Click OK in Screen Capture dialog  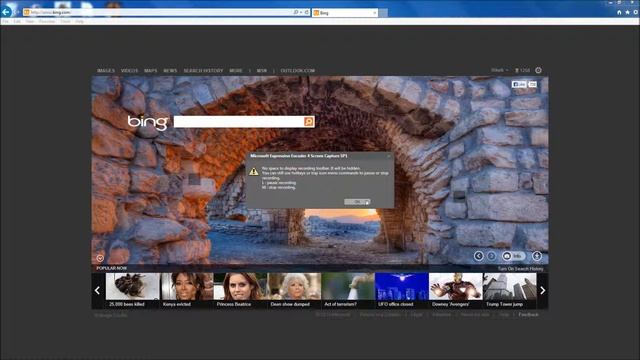tap(357, 202)
